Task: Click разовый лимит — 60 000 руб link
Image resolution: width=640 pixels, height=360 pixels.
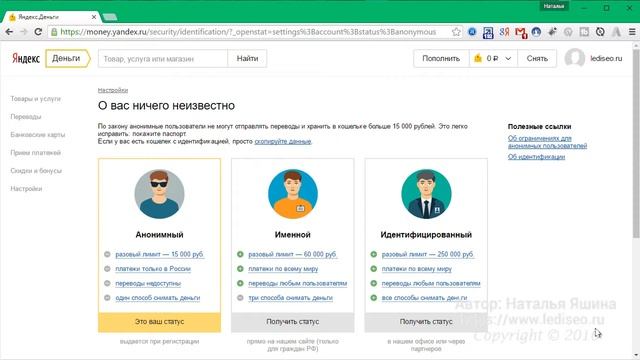Action: (292, 254)
